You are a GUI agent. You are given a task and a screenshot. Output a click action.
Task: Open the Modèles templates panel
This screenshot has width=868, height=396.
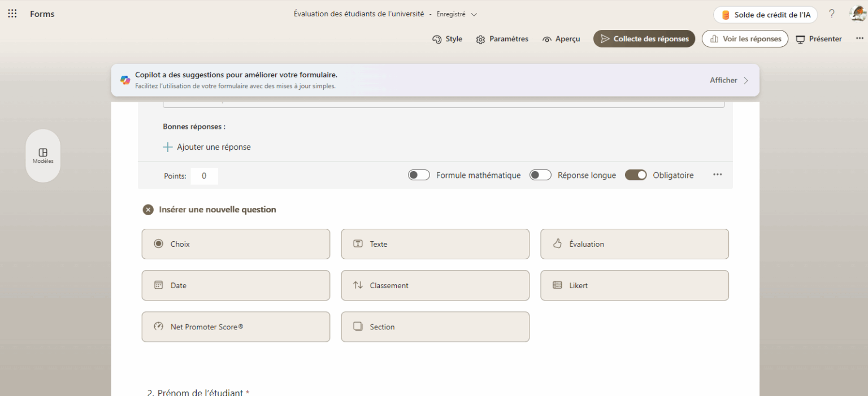coord(42,155)
